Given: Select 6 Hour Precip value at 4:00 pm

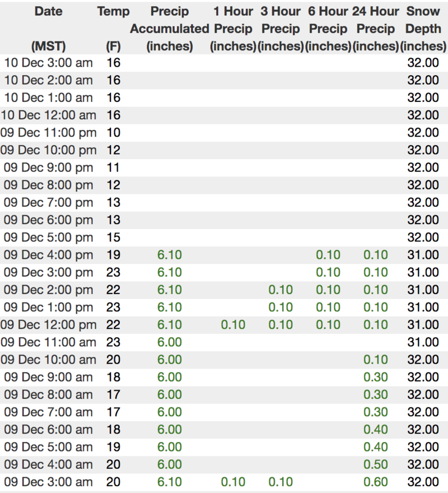Looking at the screenshot, I should [x=328, y=255].
